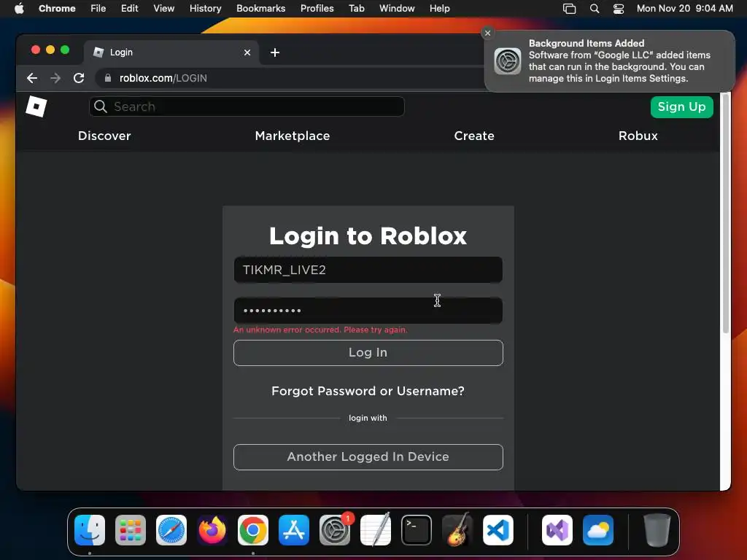Click the Roblox logo home icon
The width and height of the screenshot is (747, 560).
(36, 106)
